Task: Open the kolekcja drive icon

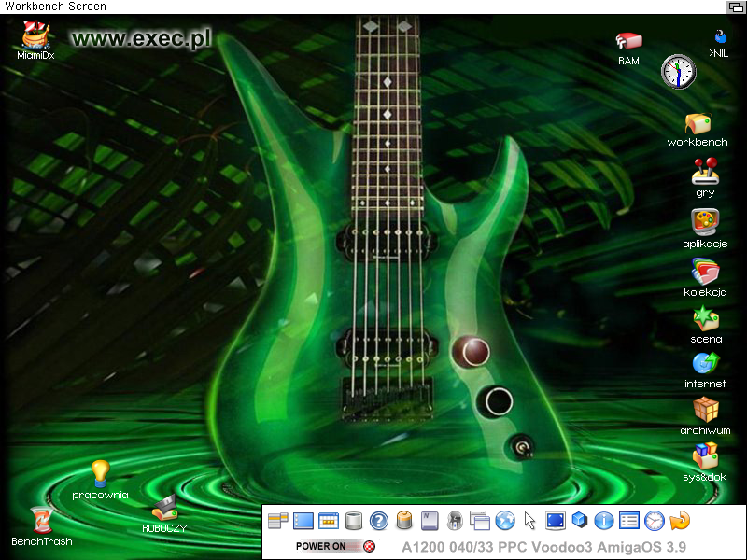Action: point(705,272)
